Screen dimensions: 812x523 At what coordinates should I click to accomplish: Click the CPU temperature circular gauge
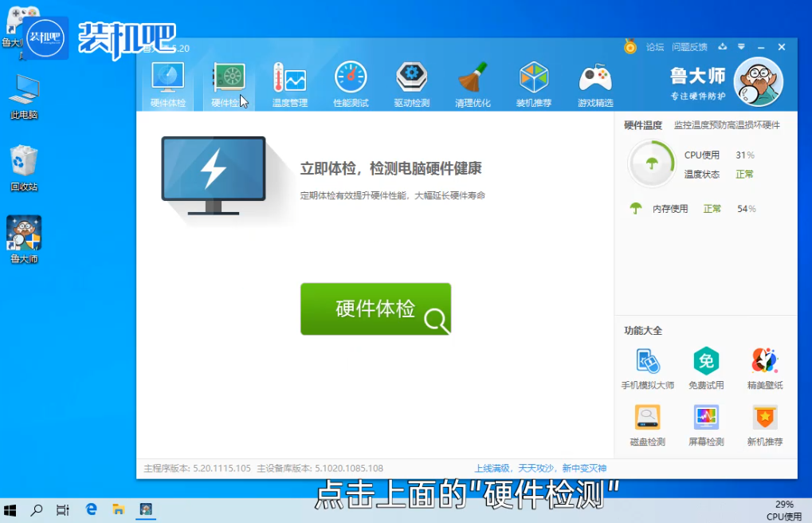652,163
